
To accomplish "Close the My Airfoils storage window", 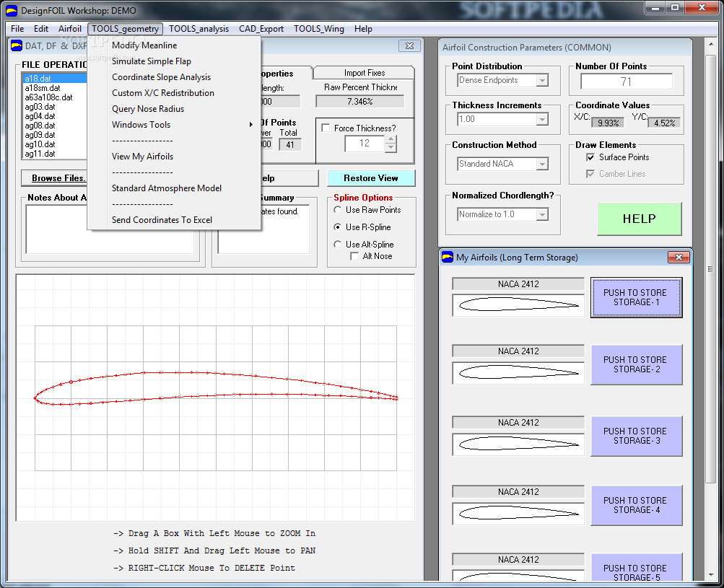I will (679, 257).
